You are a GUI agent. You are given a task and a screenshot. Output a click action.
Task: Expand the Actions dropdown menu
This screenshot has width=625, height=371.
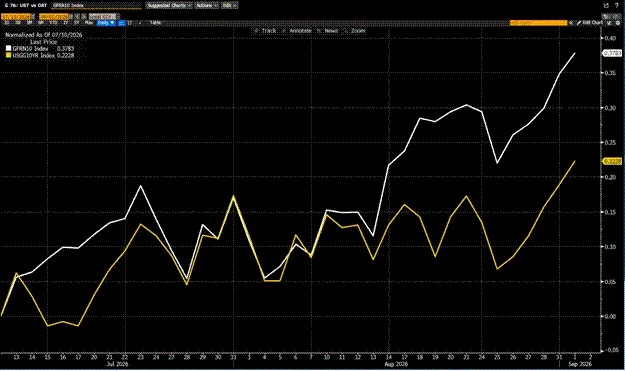coord(206,6)
